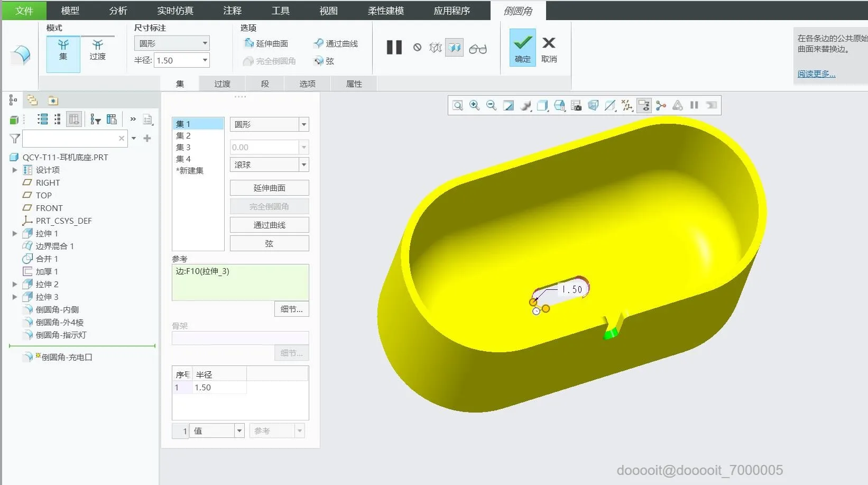Image resolution: width=868 pixels, height=485 pixels.
Task: Click the 通过曲线 button in the set panel
Action: pyautogui.click(x=269, y=225)
